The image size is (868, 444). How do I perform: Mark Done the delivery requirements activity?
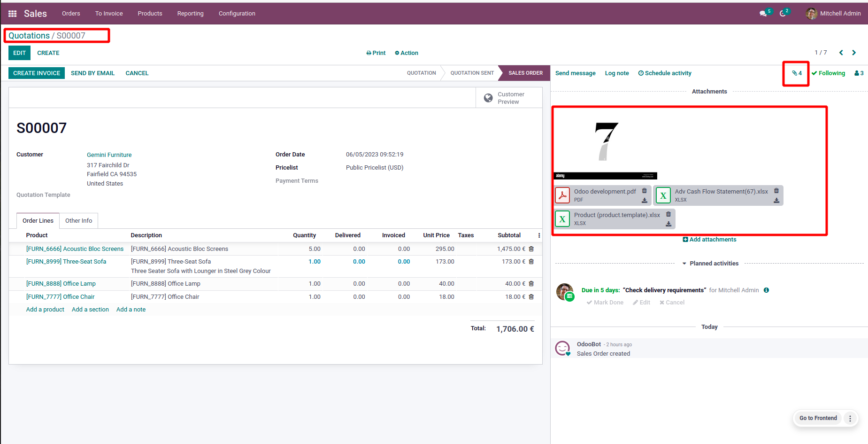(605, 303)
